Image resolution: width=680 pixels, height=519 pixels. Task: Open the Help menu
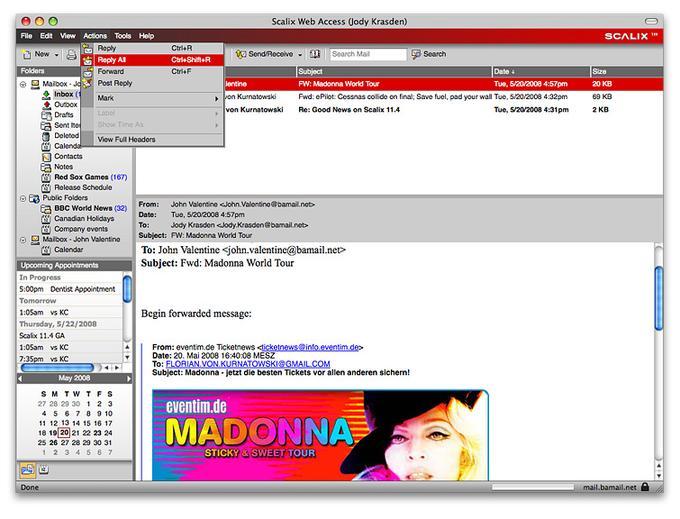click(x=147, y=36)
